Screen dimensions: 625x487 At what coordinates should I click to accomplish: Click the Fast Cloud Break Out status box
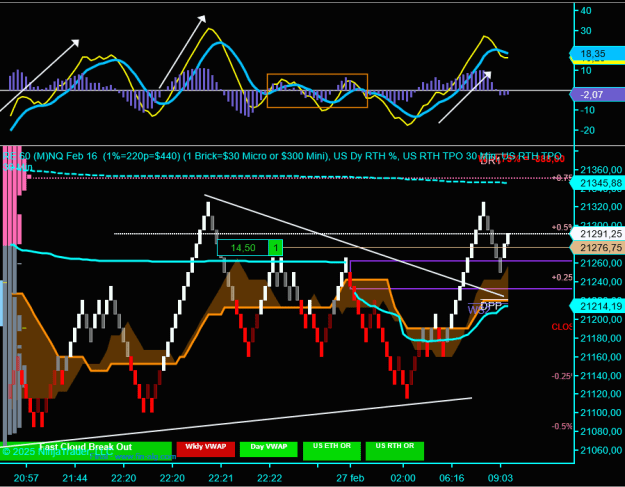(x=86, y=451)
